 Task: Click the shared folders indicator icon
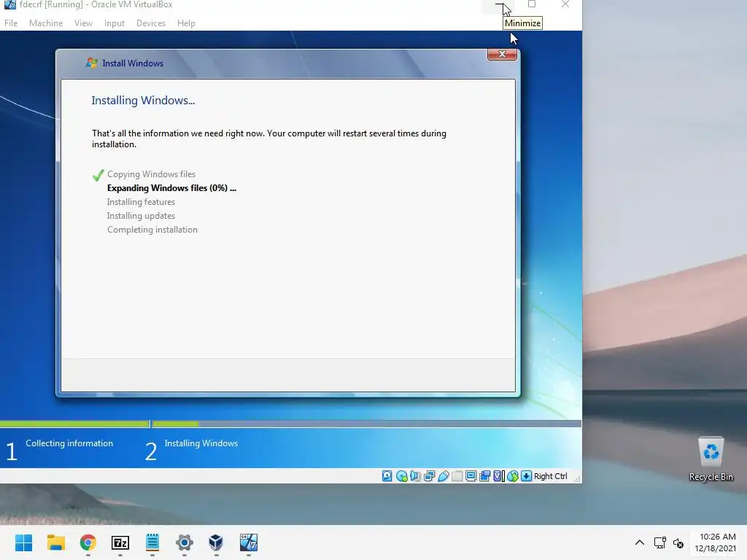(x=457, y=475)
